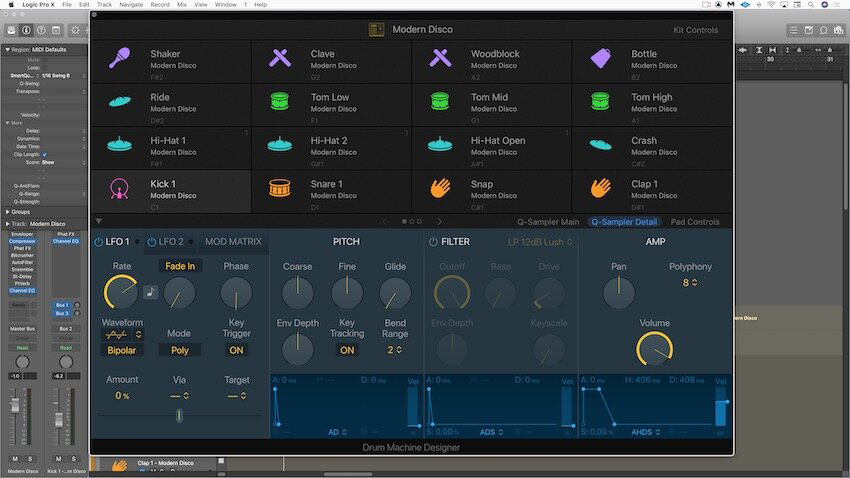The height and width of the screenshot is (478, 850).
Task: Select the Tom Mid drum icon
Action: (440, 101)
